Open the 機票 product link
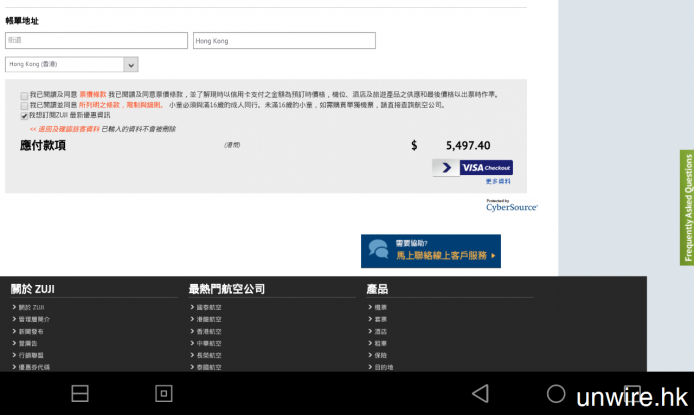The height and width of the screenshot is (415, 694). (x=381, y=307)
